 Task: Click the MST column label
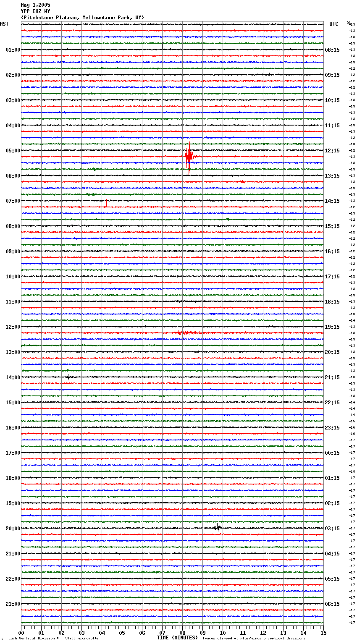pyautogui.click(x=4, y=24)
